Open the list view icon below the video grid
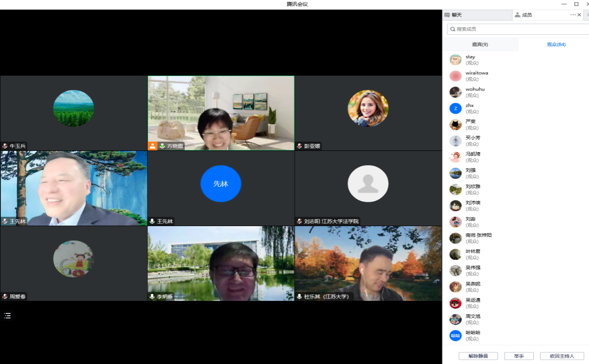The image size is (589, 364). 7,316
